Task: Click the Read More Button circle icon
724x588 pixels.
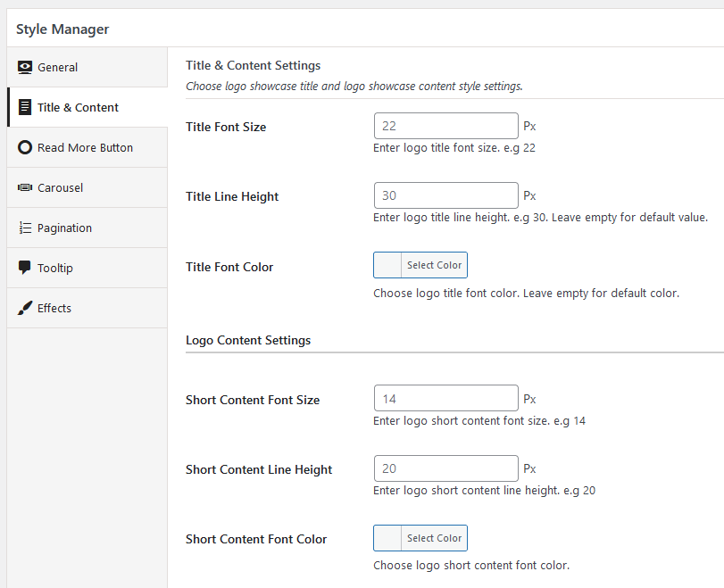Action: click(x=25, y=147)
